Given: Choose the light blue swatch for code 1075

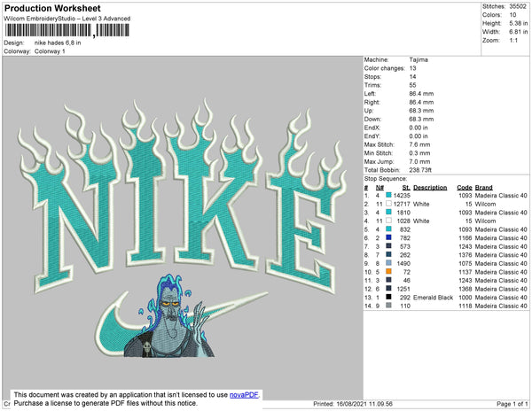Looking at the screenshot, I should tap(388, 263).
